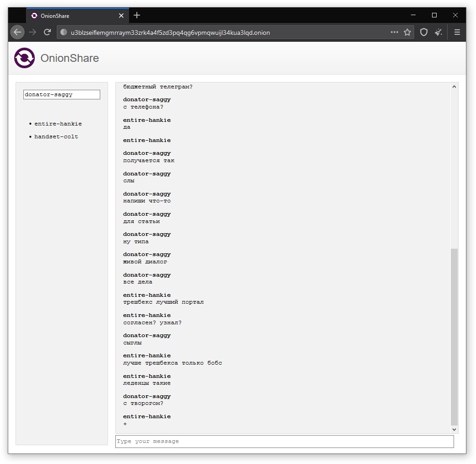476x464 pixels.
Task: Click the message 'живой диалог'
Action: click(145, 262)
